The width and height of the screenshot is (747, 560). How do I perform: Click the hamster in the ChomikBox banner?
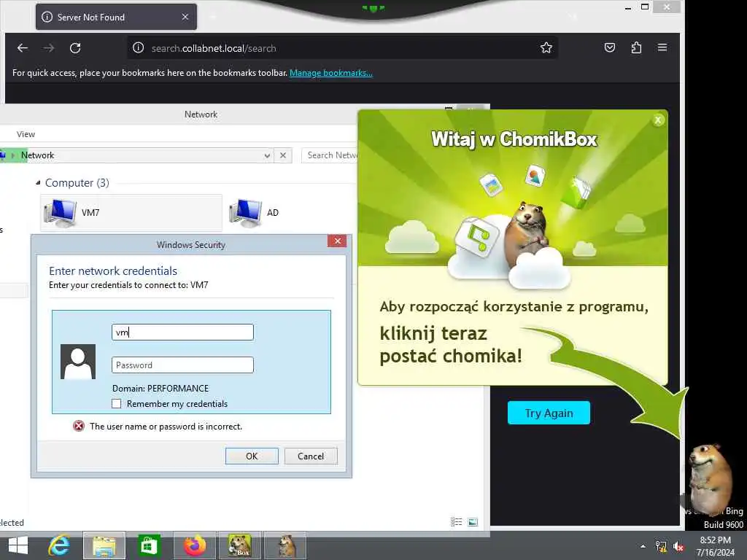point(527,233)
